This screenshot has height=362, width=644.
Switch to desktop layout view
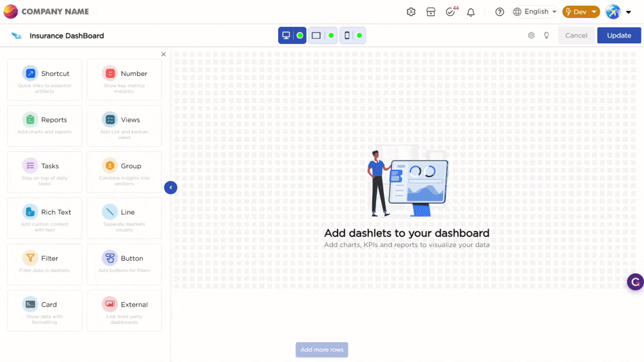point(287,35)
